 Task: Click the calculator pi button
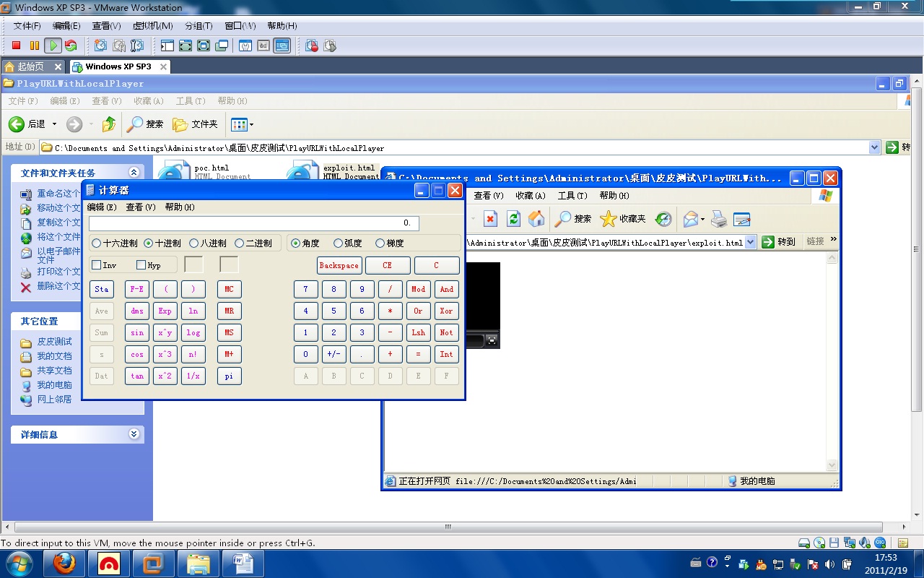[229, 376]
